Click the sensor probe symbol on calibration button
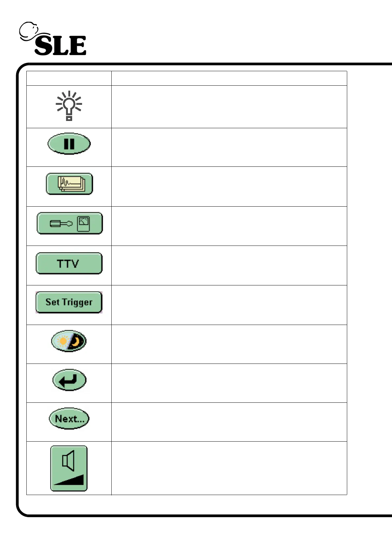Screen dimensions: 392x555 61,224
